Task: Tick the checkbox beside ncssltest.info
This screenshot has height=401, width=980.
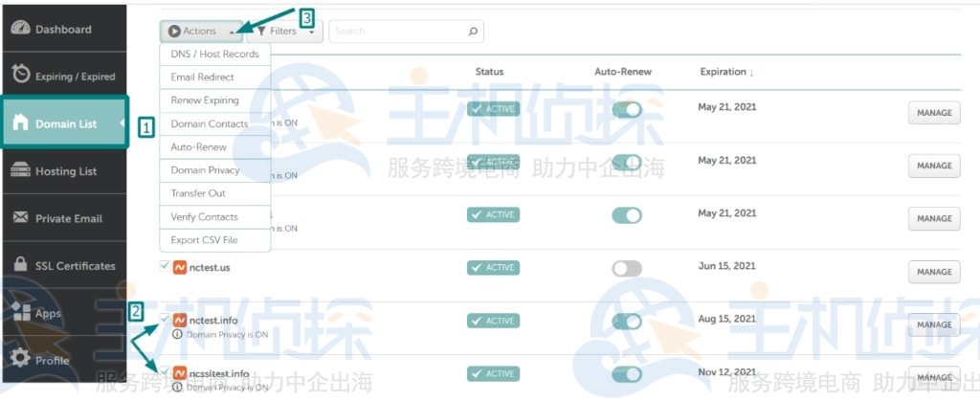Action: click(x=165, y=372)
